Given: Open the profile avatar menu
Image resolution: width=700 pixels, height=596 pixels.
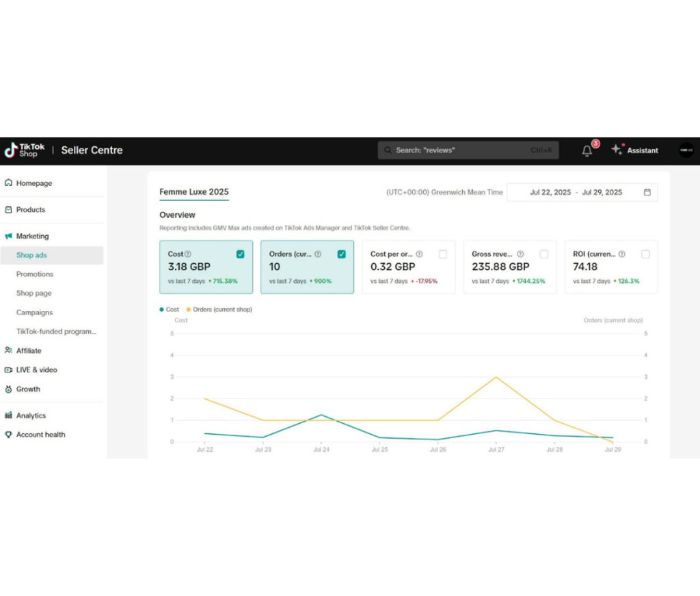Looking at the screenshot, I should [686, 150].
